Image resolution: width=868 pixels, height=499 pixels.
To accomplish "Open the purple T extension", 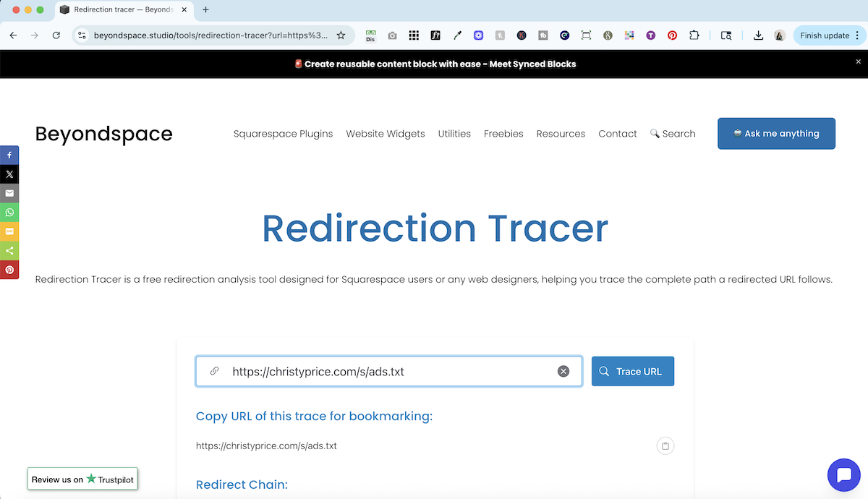I will click(x=650, y=35).
